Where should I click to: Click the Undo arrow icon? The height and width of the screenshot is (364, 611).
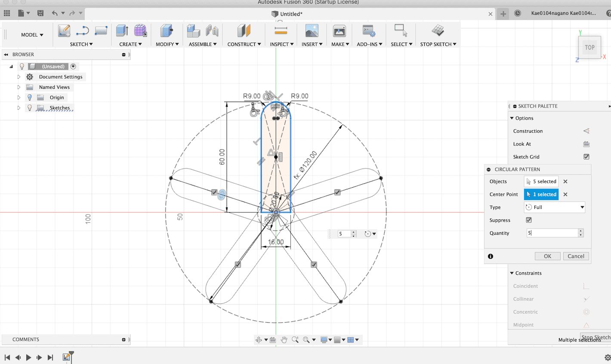point(55,13)
